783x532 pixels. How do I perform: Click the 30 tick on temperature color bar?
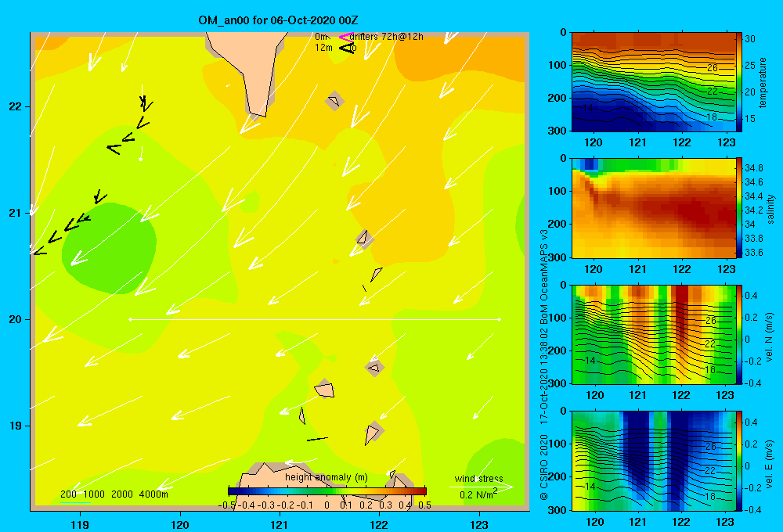tap(750, 39)
